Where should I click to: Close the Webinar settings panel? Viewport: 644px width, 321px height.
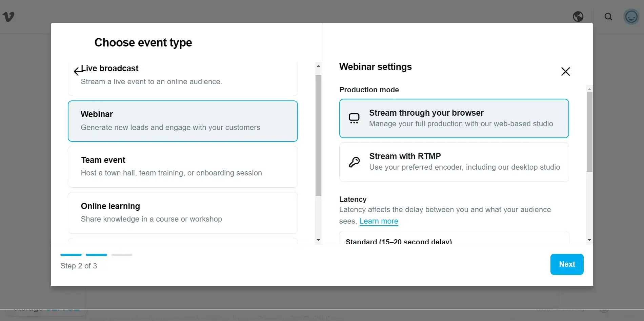point(565,72)
